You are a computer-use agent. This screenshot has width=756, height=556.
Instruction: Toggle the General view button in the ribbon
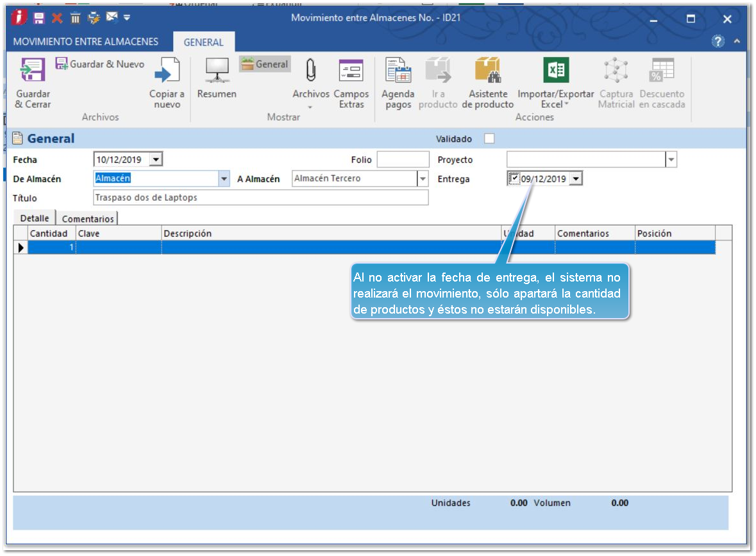click(x=265, y=64)
